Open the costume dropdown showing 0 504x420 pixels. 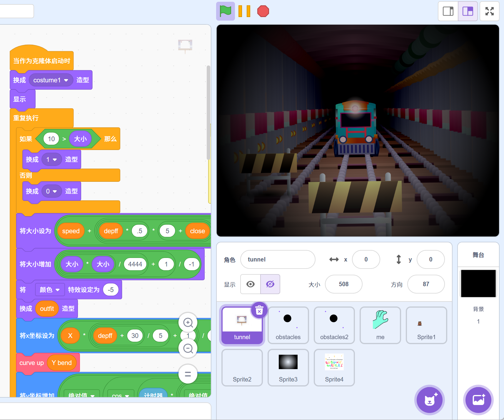pyautogui.click(x=55, y=191)
